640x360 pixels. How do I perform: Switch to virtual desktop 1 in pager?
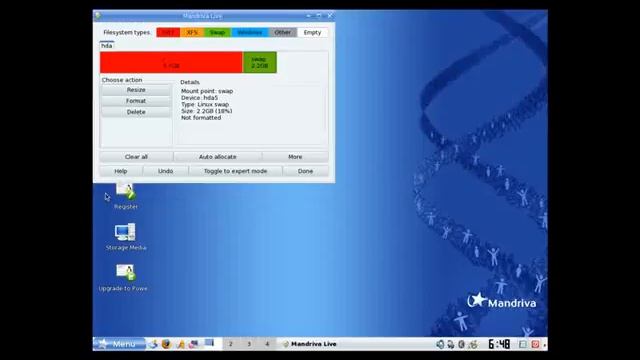[213, 344]
